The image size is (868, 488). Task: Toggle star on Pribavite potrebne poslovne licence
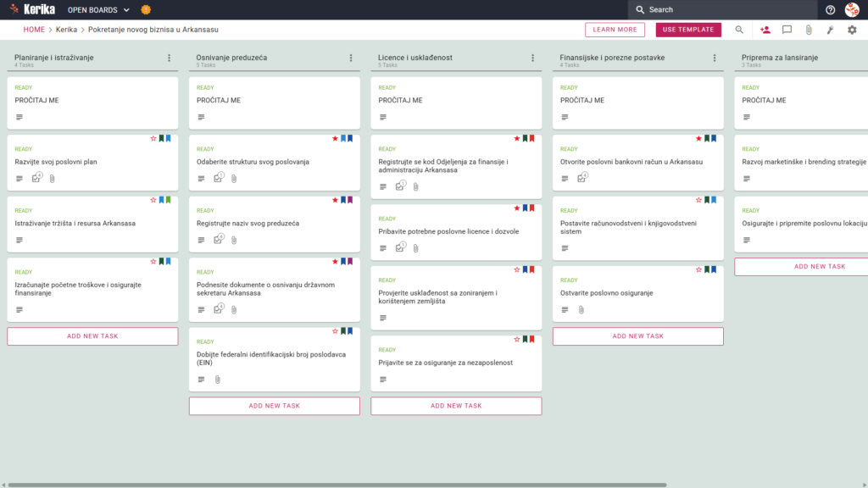pos(517,208)
